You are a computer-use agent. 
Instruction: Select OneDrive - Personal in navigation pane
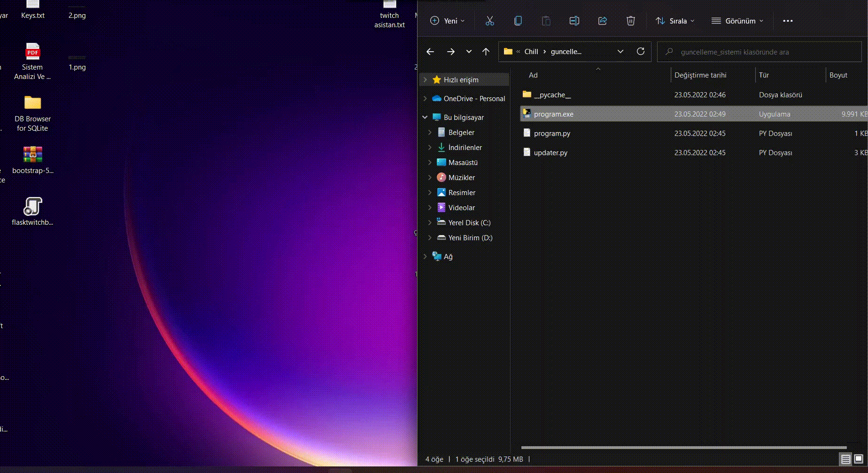click(474, 99)
